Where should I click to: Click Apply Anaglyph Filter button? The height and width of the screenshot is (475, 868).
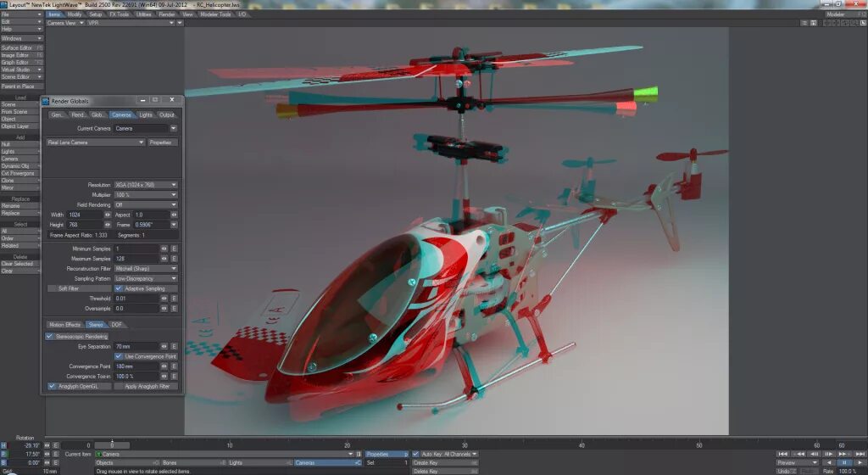(x=147, y=387)
